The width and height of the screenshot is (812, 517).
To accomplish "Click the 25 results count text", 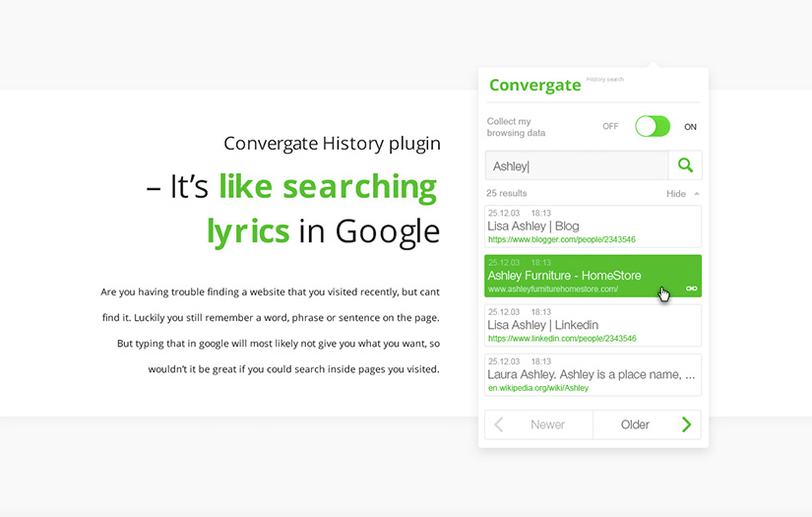I will [507, 193].
